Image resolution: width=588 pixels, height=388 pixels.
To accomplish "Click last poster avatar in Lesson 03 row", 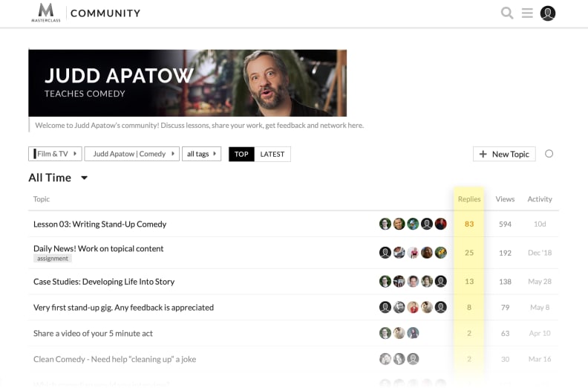I will (440, 224).
